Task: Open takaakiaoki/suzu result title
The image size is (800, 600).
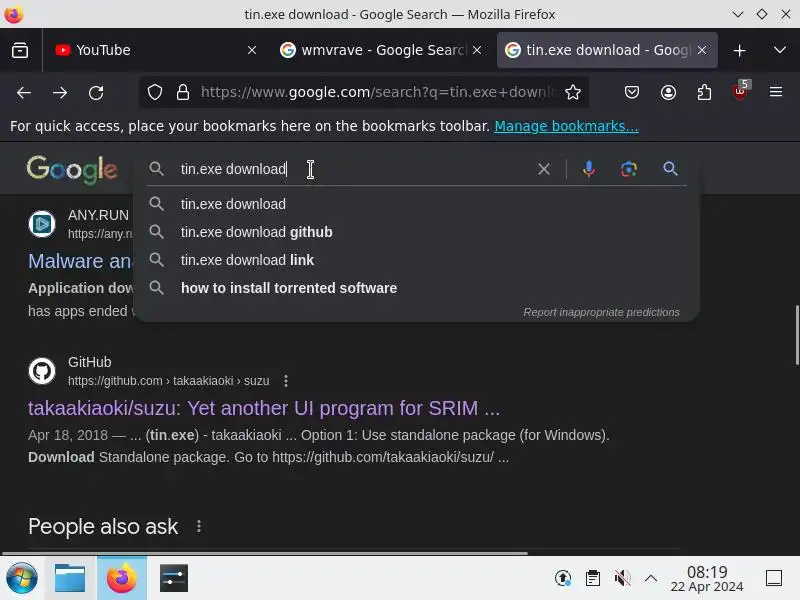Action: [264, 409]
